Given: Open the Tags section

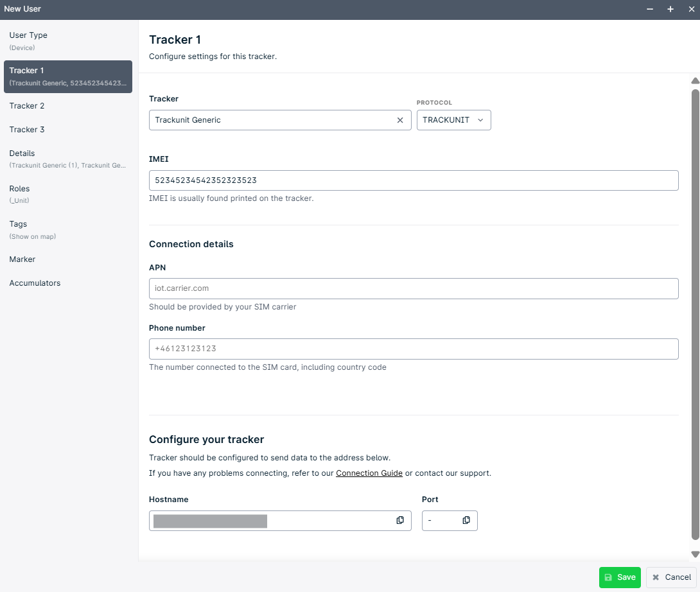Looking at the screenshot, I should click(68, 230).
